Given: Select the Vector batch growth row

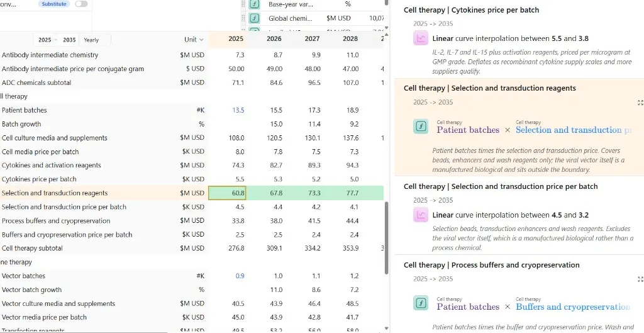Looking at the screenshot, I should (31, 290).
